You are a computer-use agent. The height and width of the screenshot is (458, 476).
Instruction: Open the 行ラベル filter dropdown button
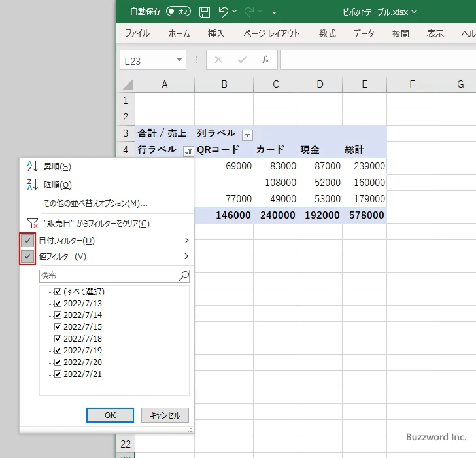tap(188, 151)
